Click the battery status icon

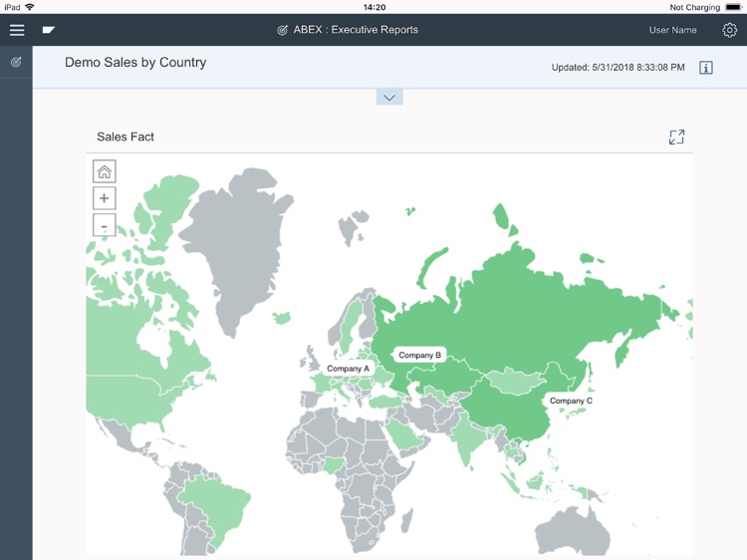pyautogui.click(x=733, y=7)
